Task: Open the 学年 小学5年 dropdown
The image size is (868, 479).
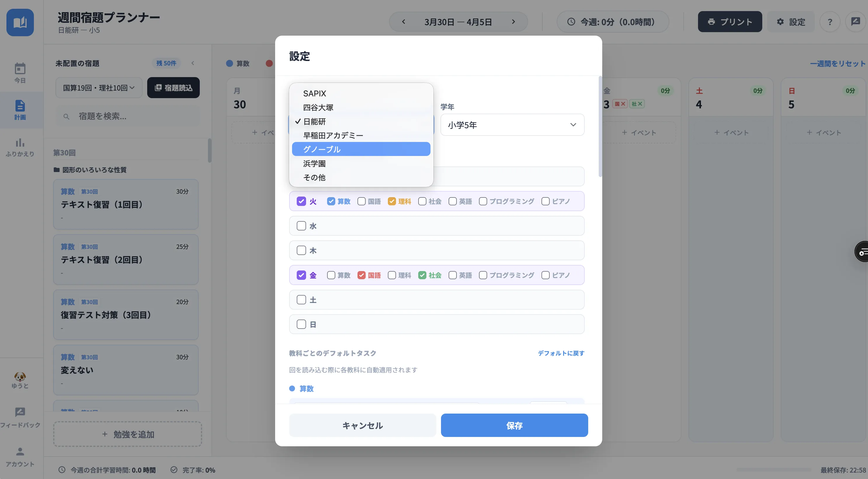Action: click(x=512, y=125)
